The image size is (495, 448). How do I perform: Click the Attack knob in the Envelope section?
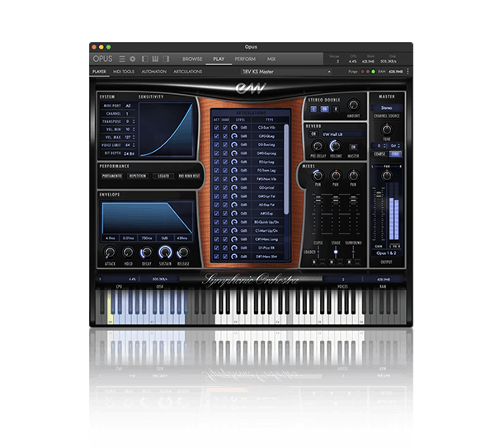pyautogui.click(x=111, y=252)
